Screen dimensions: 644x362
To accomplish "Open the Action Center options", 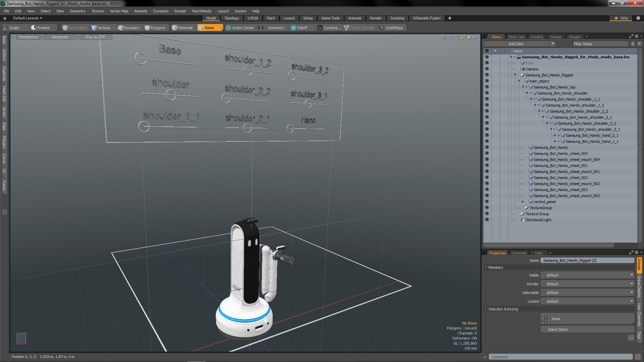I will click(x=240, y=28).
